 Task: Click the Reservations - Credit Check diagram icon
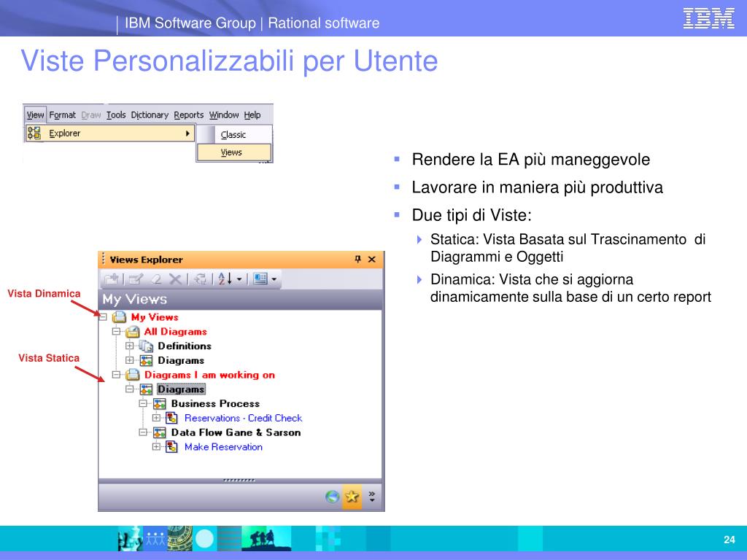(x=172, y=418)
